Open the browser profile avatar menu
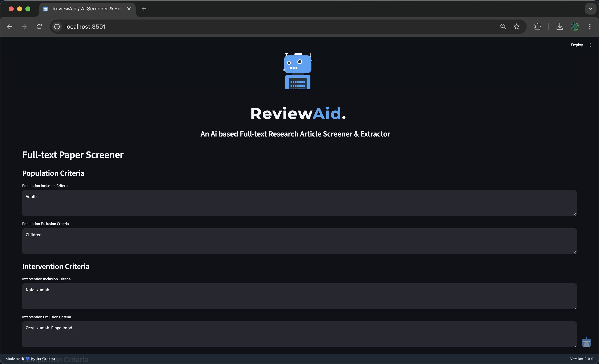The image size is (599, 364). tap(575, 26)
